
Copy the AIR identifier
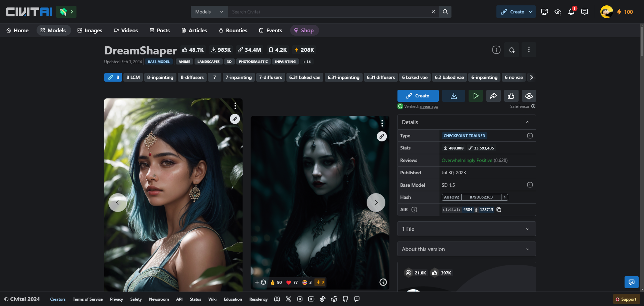pos(499,210)
